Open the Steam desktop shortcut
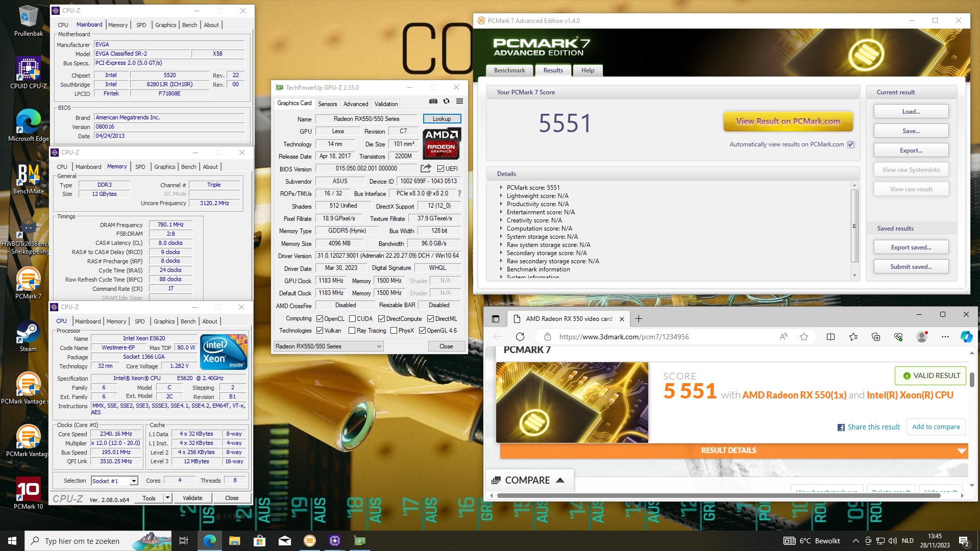The height and width of the screenshot is (551, 980). pos(29,336)
